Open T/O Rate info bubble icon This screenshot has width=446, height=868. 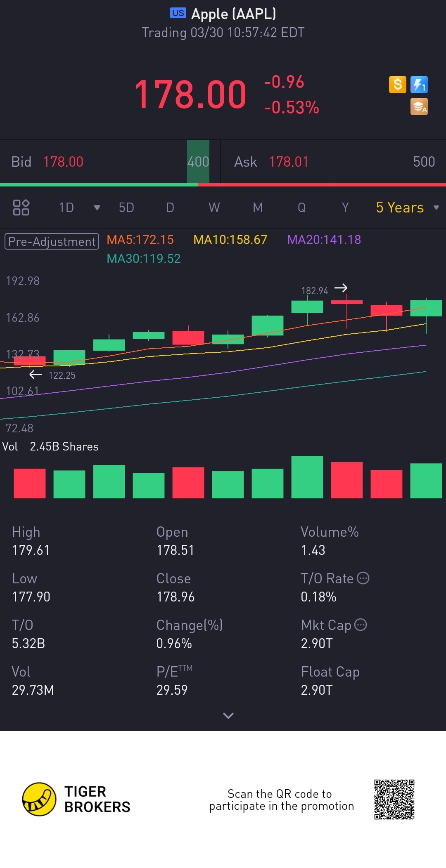363,578
